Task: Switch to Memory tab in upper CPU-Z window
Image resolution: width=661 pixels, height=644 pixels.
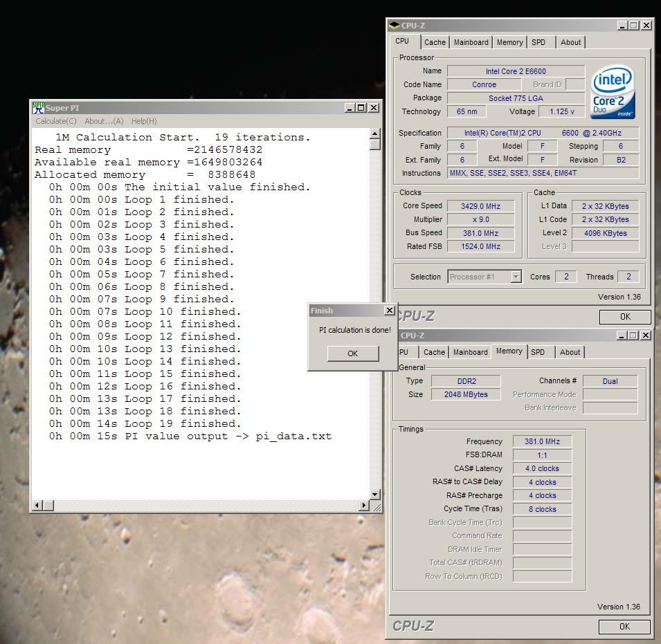Action: click(x=509, y=42)
